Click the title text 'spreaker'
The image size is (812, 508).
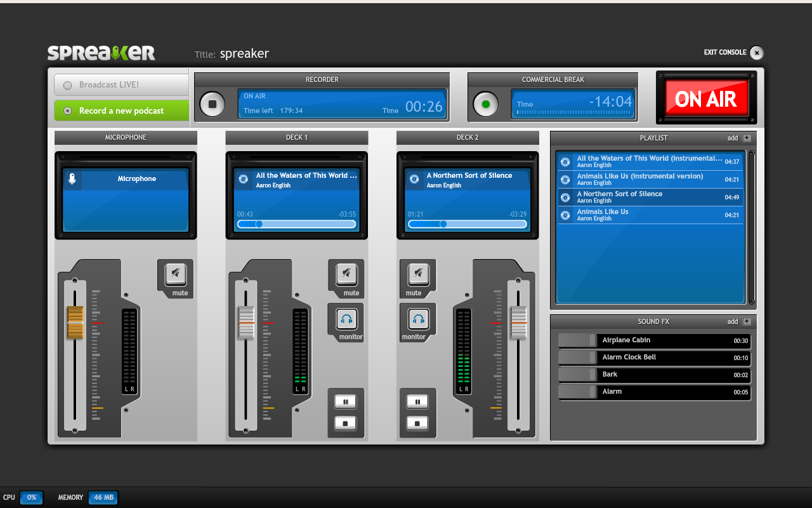coord(244,54)
